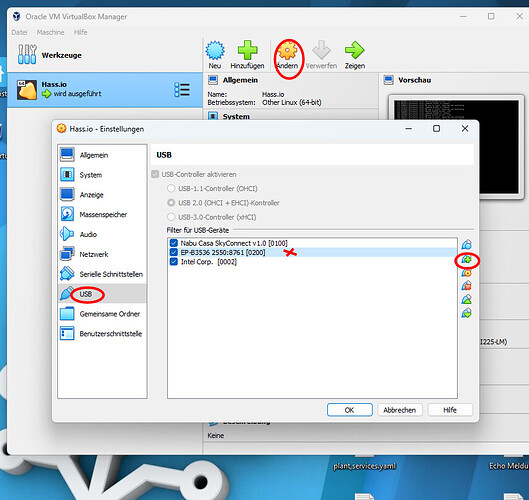The height and width of the screenshot is (500, 529).
Task: Open the Benutzerschnittstelle settings category
Action: coord(103,334)
